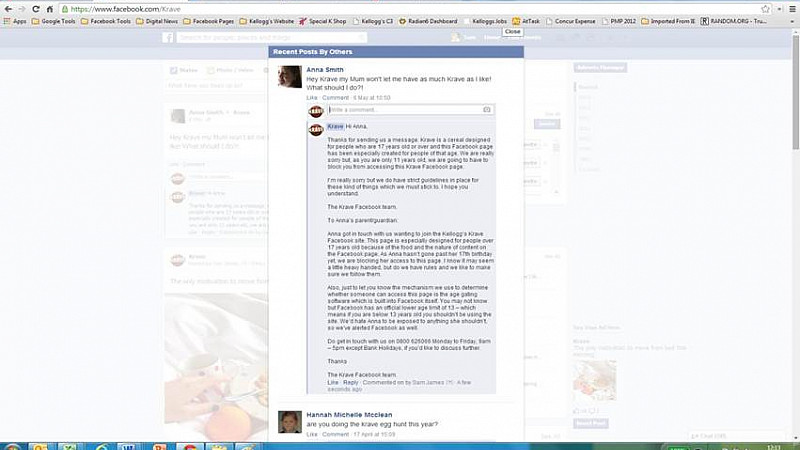Expand the Google Tools bookmark folder
Viewport: 800px width, 450px height.
tap(54, 21)
